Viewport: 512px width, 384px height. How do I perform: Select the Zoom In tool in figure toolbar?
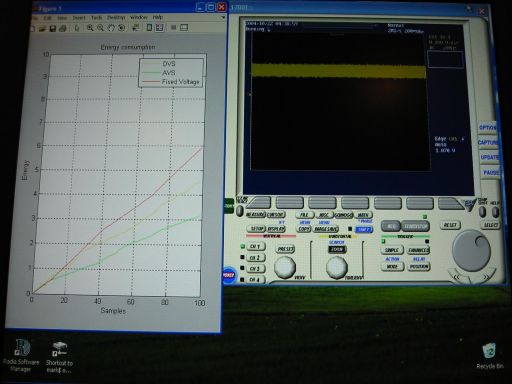tap(90, 28)
